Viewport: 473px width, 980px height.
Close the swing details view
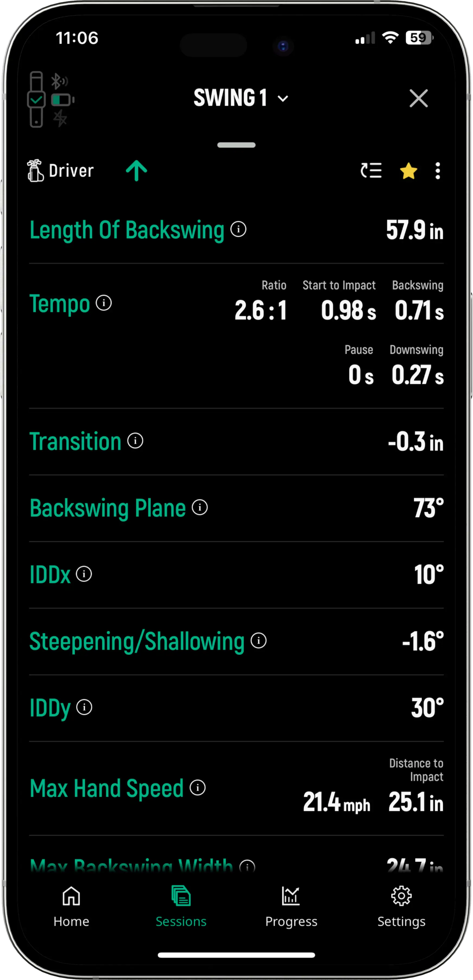(x=419, y=99)
